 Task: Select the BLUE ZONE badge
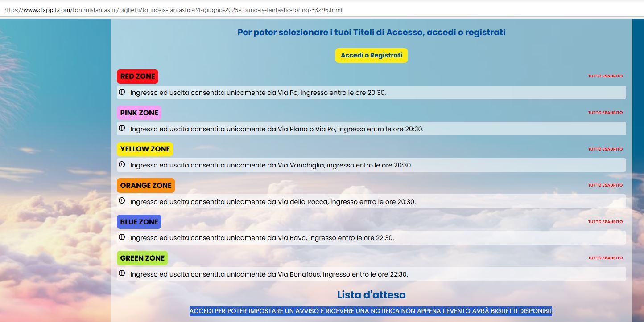point(139,222)
